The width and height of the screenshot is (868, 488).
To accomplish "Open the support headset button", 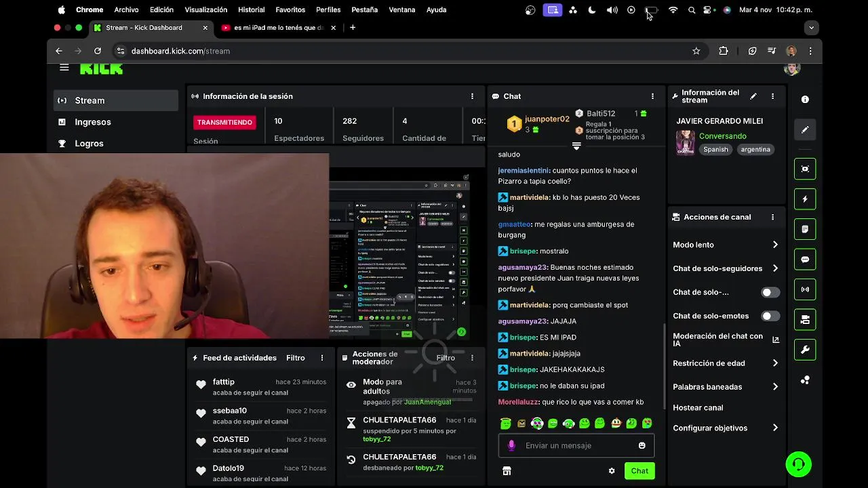I will (799, 464).
